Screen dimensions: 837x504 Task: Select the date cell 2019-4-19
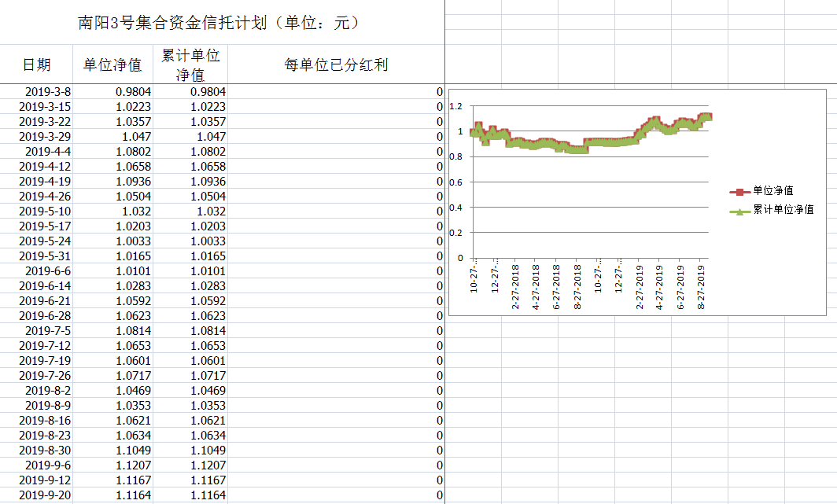pyautogui.click(x=36, y=182)
